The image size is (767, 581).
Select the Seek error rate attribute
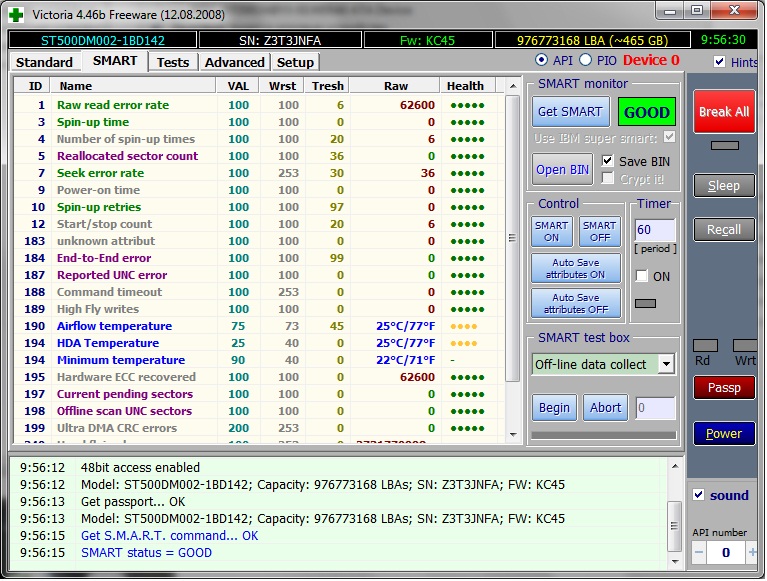[258, 173]
